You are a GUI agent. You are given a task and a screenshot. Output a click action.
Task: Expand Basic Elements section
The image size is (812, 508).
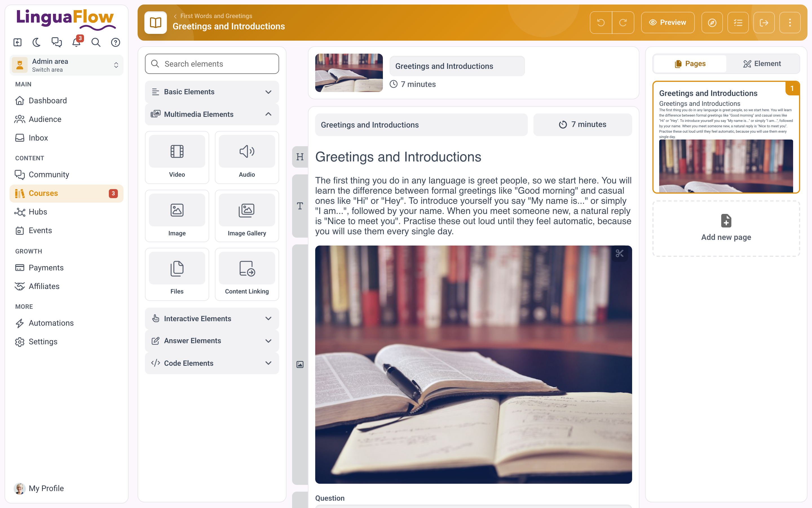click(x=212, y=92)
